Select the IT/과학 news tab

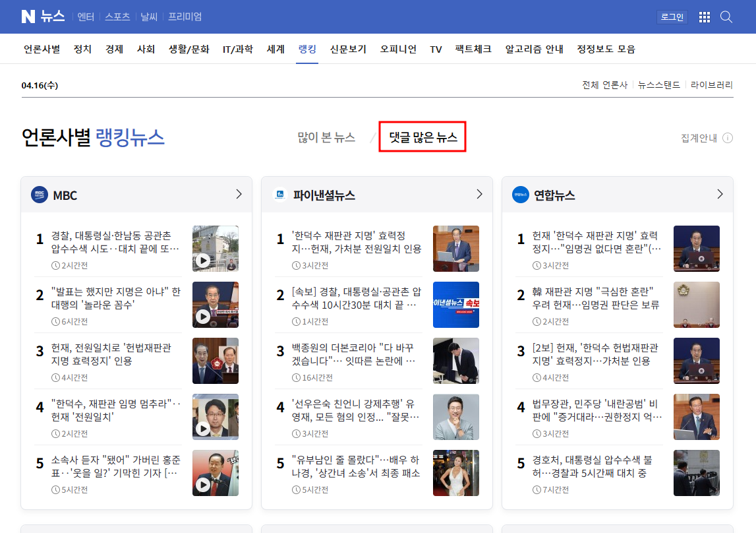(x=239, y=48)
